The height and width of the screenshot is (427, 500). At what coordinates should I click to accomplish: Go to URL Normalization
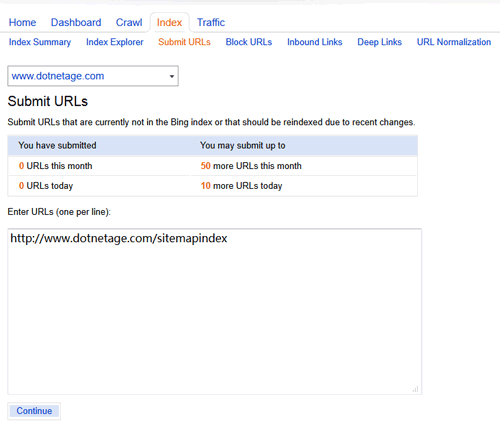(x=454, y=42)
